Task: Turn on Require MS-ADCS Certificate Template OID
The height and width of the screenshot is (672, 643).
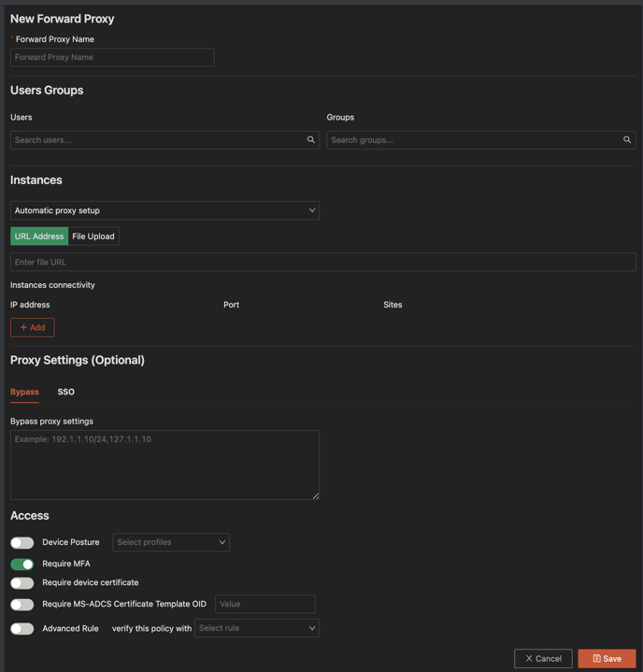Action: [22, 605]
